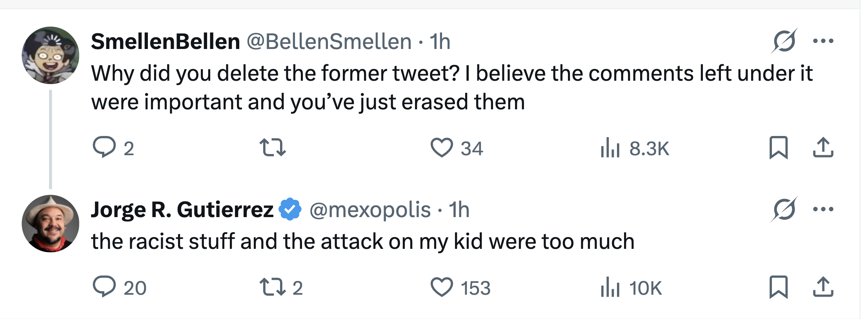
Task: Open SmellenBellen's profile avatar
Action: point(51,55)
